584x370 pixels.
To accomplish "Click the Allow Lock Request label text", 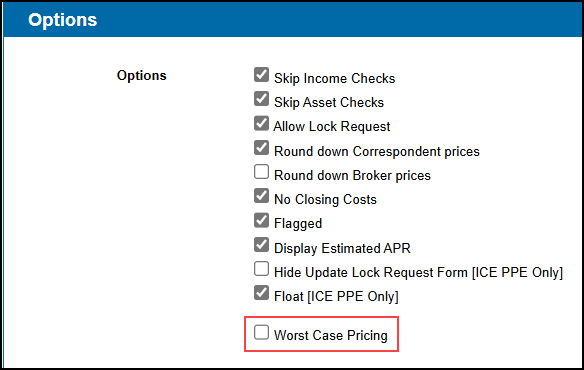I will click(331, 127).
